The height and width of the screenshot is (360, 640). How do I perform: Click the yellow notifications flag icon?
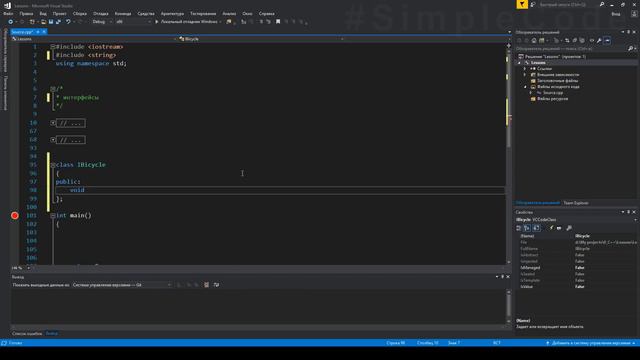tap(522, 4)
